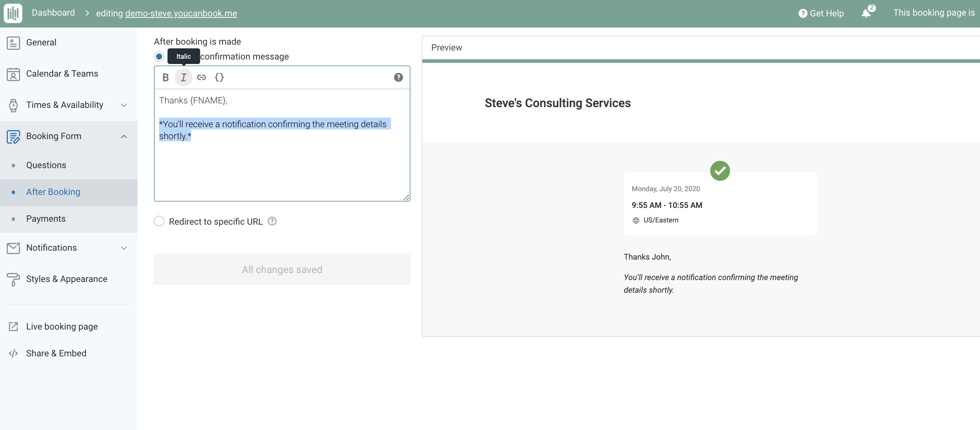This screenshot has height=430, width=980.
Task: Click the Get Help question icon
Action: pos(802,13)
